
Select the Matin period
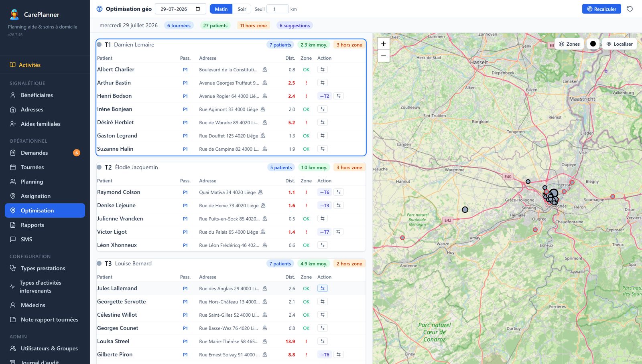221,9
